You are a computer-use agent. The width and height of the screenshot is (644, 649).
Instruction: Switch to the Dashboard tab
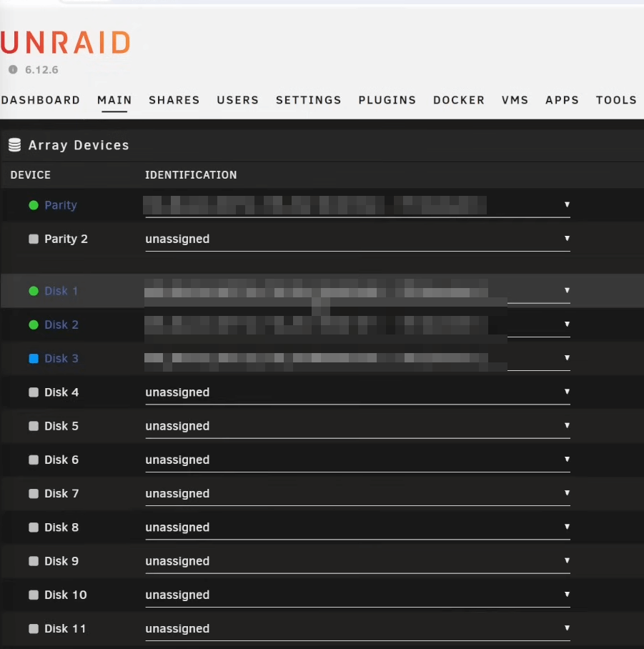point(40,100)
